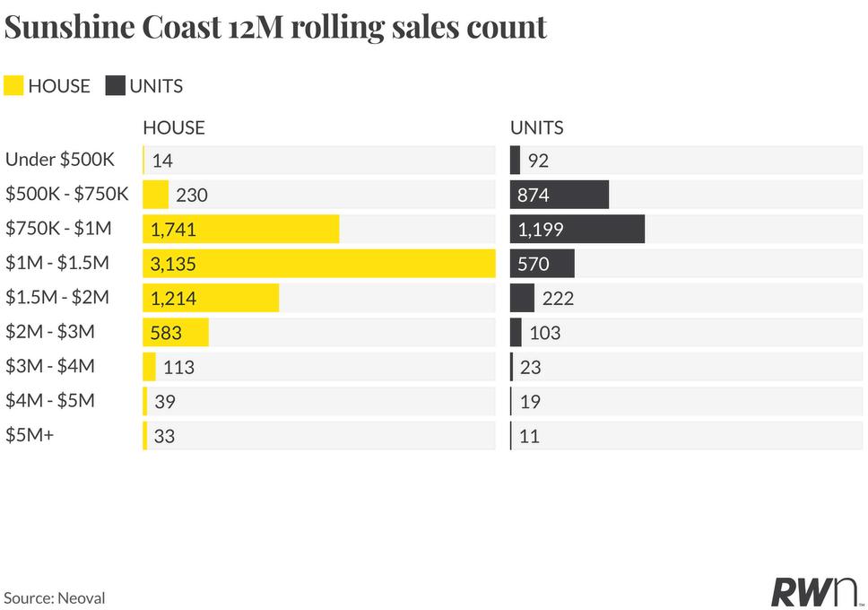Viewport: 868px width, 610px height.
Task: Click the HOUSE column header
Action: coord(174,128)
